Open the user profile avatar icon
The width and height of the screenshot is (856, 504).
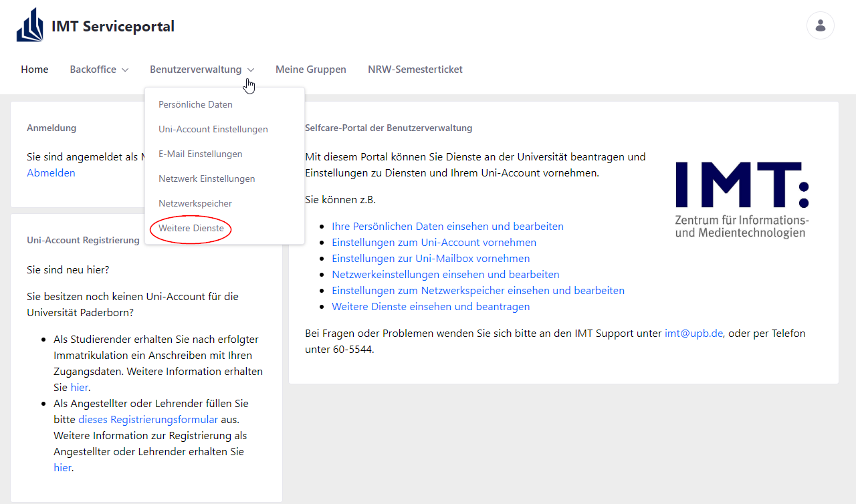(820, 26)
